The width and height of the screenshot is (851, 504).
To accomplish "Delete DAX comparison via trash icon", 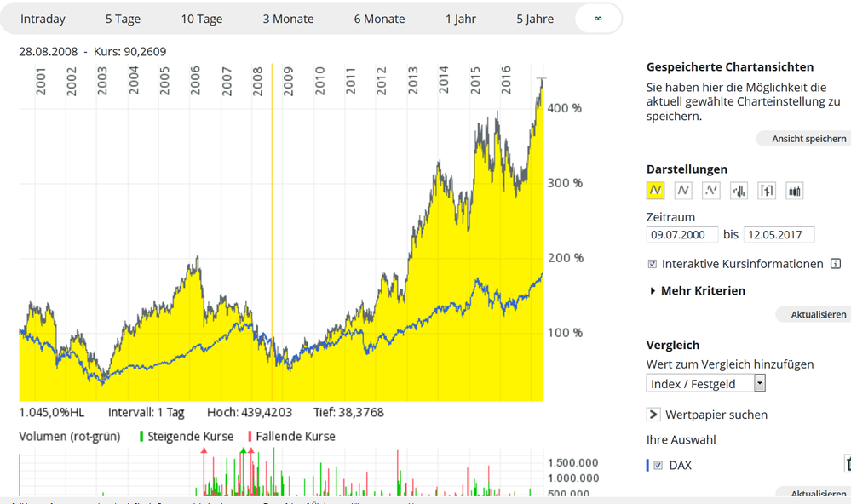I will tap(848, 465).
